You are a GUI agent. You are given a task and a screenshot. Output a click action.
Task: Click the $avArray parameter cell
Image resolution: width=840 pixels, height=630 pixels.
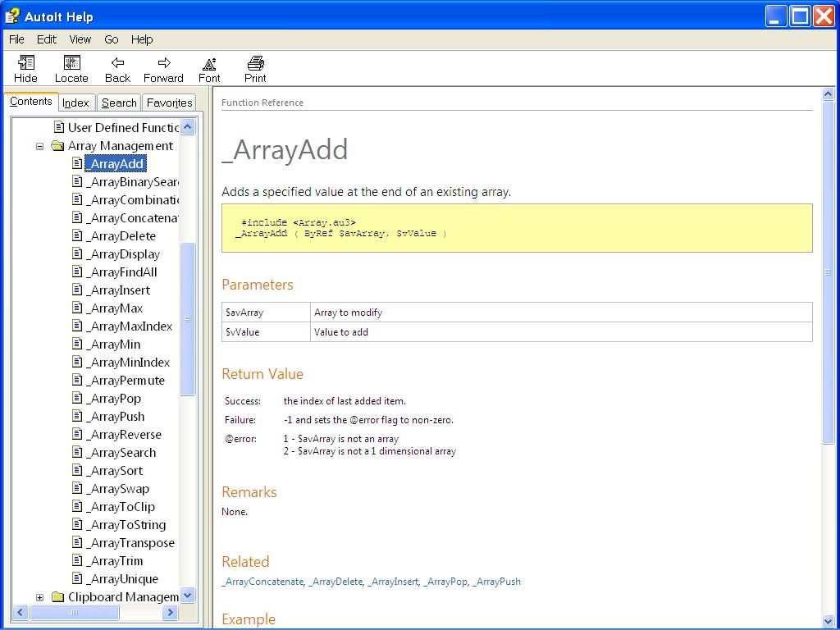tap(267, 313)
